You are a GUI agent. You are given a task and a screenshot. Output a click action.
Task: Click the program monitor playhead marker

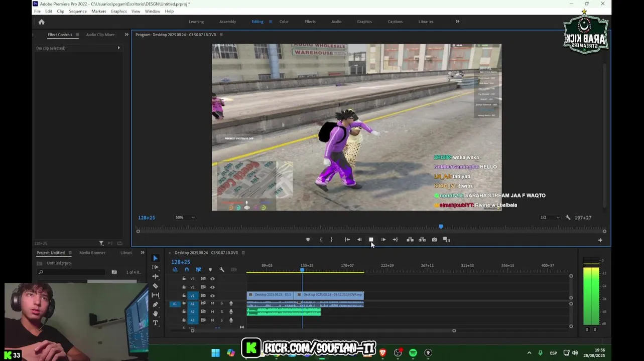click(x=441, y=227)
